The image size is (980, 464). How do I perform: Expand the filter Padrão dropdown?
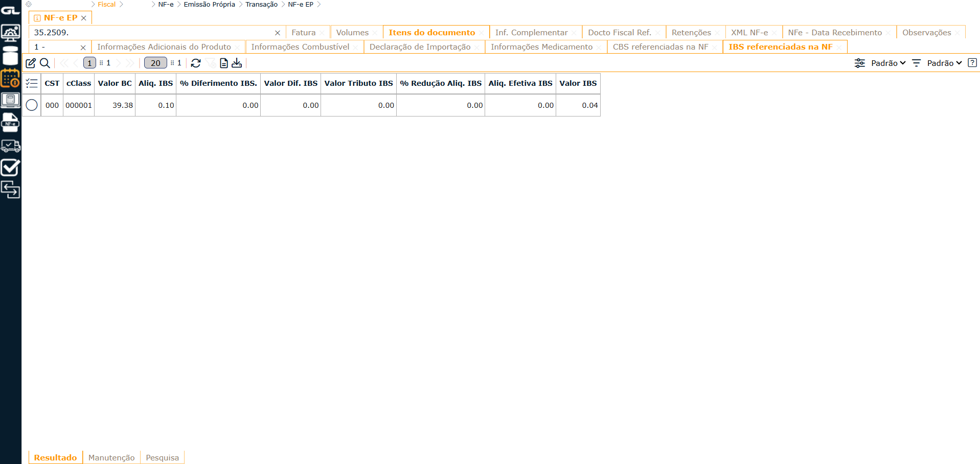(944, 63)
